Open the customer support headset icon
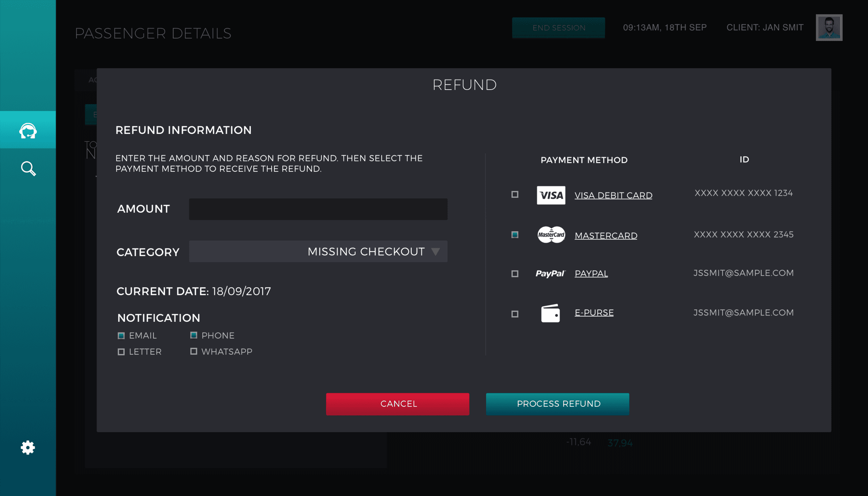This screenshot has width=868, height=496. [28, 131]
